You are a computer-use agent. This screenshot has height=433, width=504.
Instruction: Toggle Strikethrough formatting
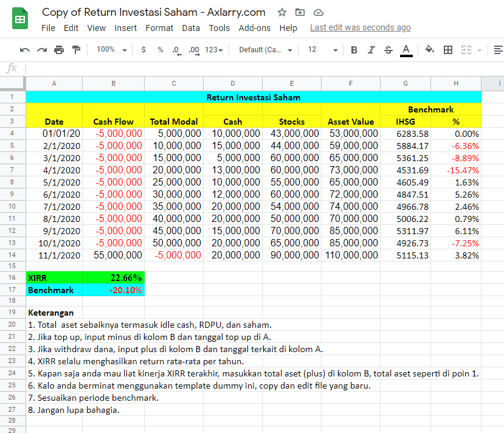(388, 50)
